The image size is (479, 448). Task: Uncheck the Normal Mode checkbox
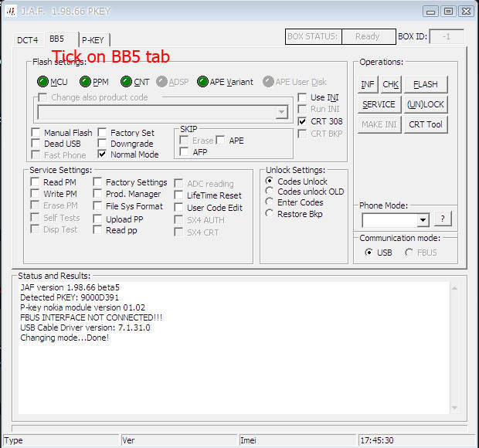pos(102,154)
